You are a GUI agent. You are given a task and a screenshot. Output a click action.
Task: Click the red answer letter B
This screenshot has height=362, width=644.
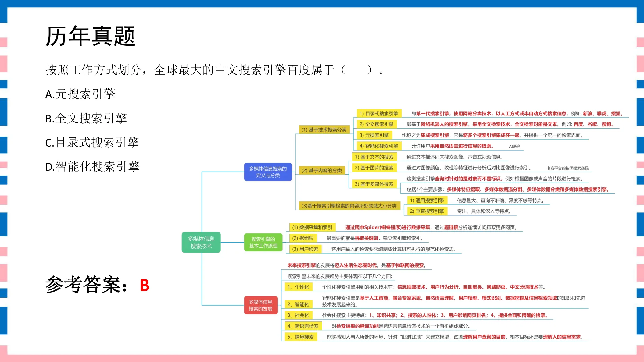145,286
